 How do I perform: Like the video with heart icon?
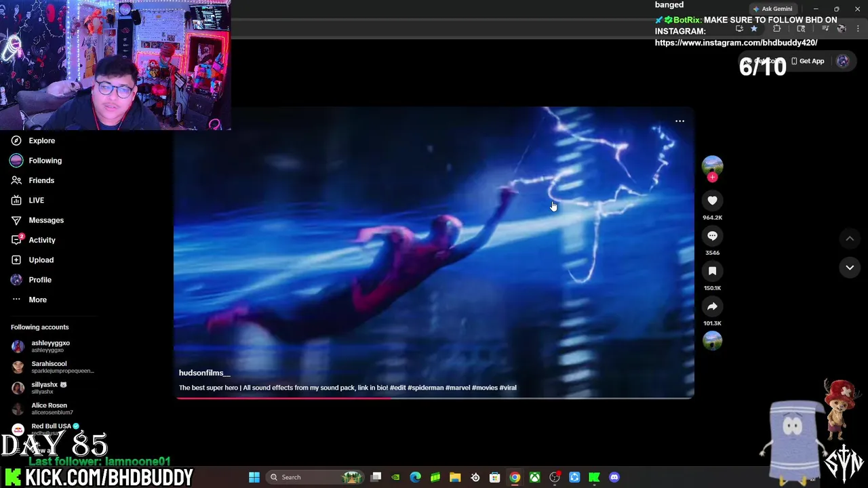pyautogui.click(x=712, y=201)
